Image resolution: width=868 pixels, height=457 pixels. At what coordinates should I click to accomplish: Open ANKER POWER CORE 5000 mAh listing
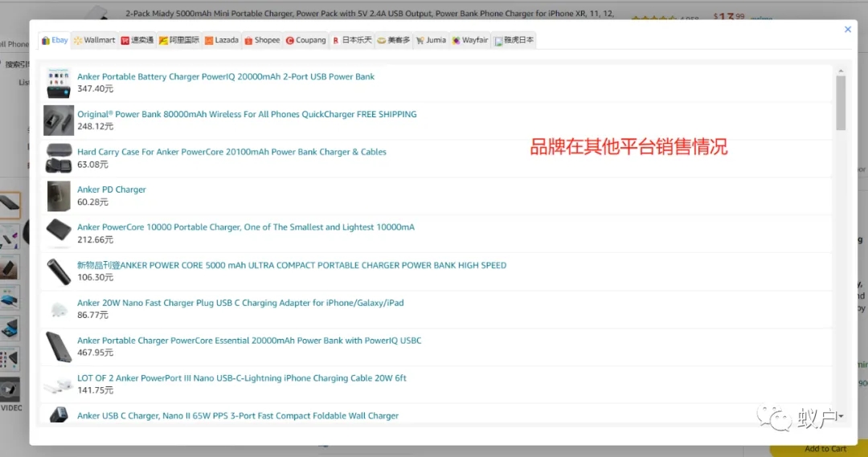click(x=292, y=265)
